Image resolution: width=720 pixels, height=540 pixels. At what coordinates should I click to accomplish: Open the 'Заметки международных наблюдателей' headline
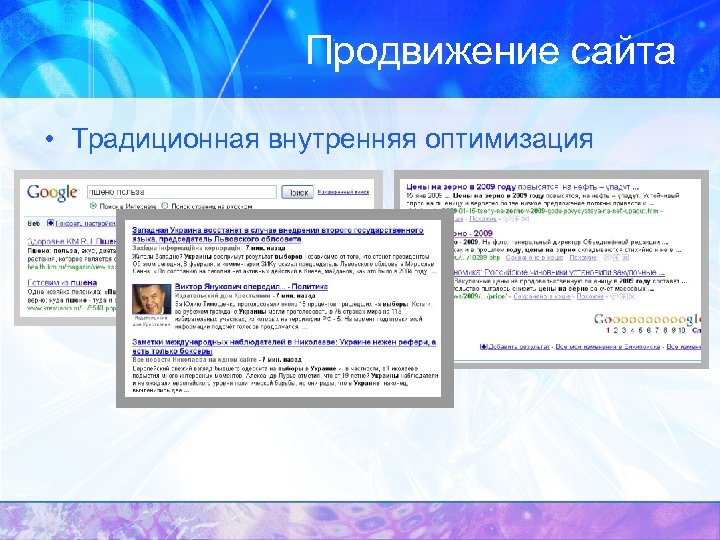[x=284, y=347]
